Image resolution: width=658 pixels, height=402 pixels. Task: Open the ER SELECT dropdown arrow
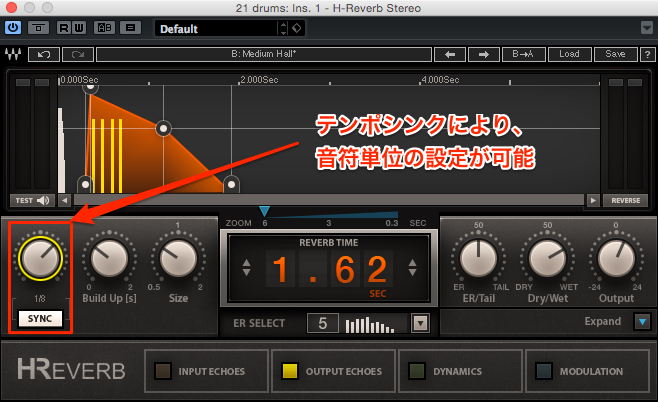click(x=420, y=324)
